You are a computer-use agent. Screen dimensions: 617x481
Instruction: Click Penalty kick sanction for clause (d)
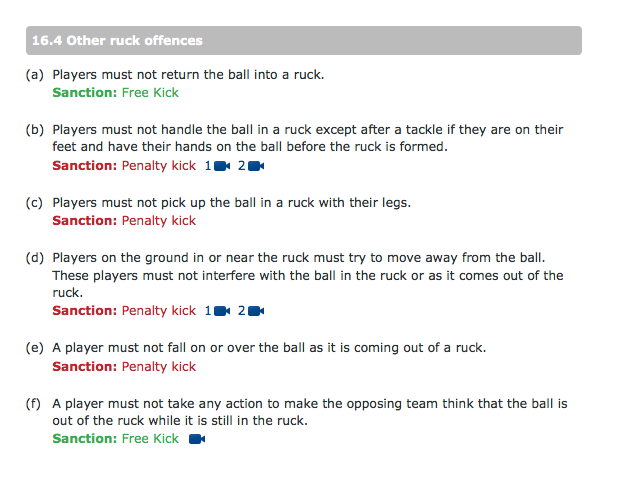159,311
